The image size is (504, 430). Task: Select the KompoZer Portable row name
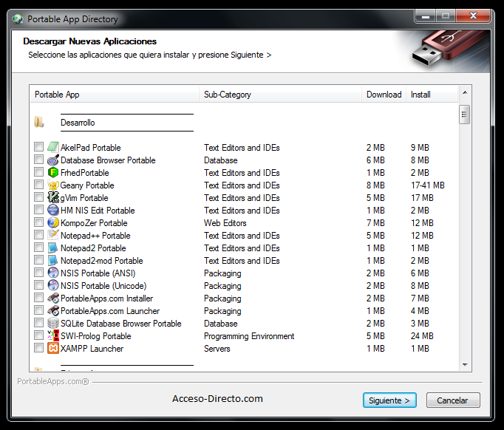94,222
